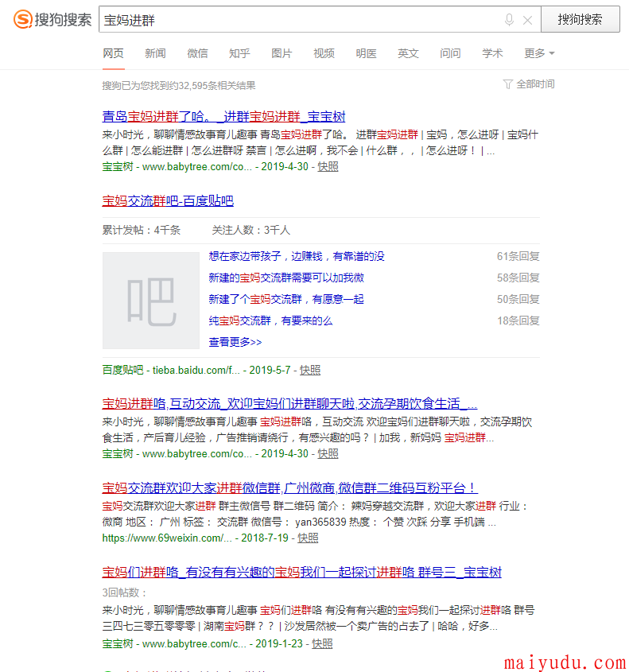Select the 网页 tab

click(x=114, y=53)
